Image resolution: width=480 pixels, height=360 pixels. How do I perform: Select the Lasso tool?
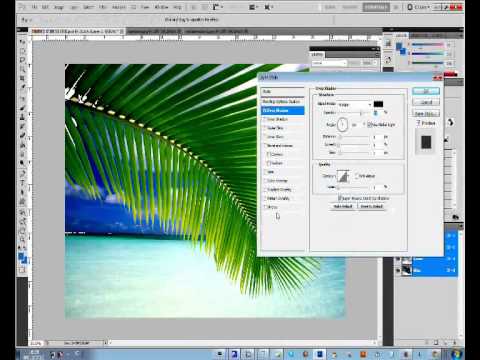point(22,60)
